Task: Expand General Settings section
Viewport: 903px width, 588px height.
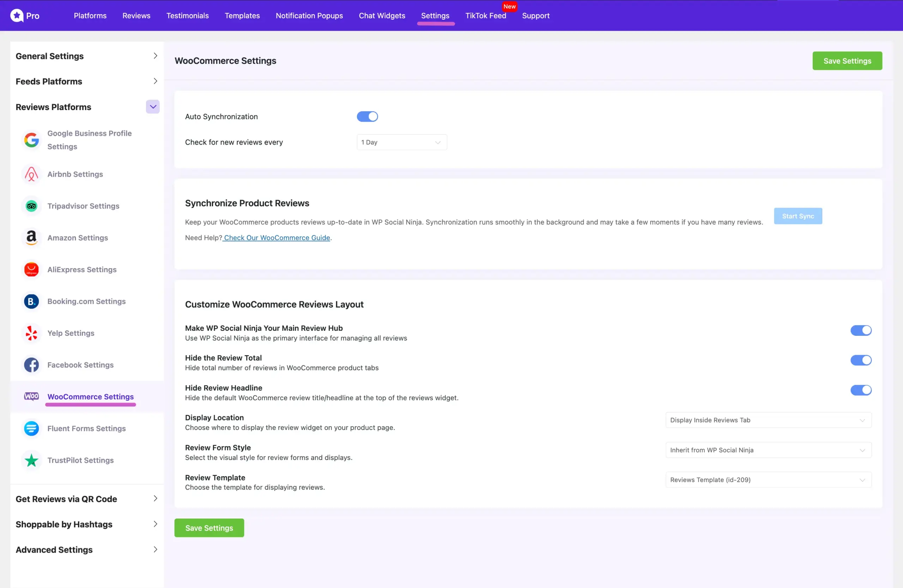Action: point(87,56)
